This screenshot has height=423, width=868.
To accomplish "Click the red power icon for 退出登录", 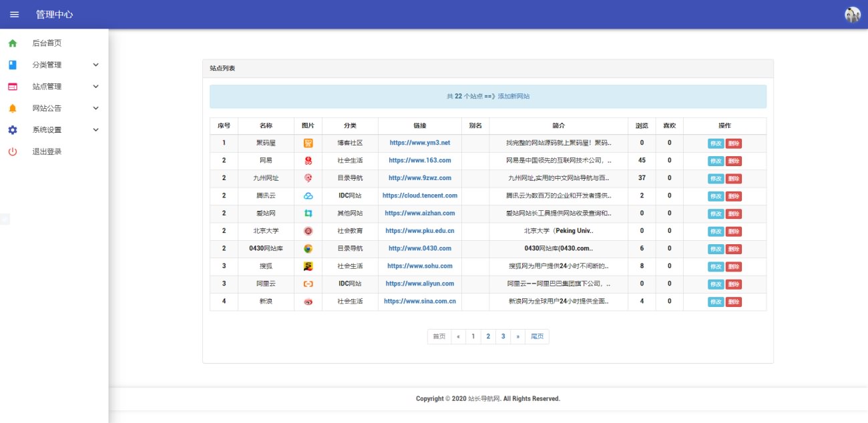I will click(13, 151).
